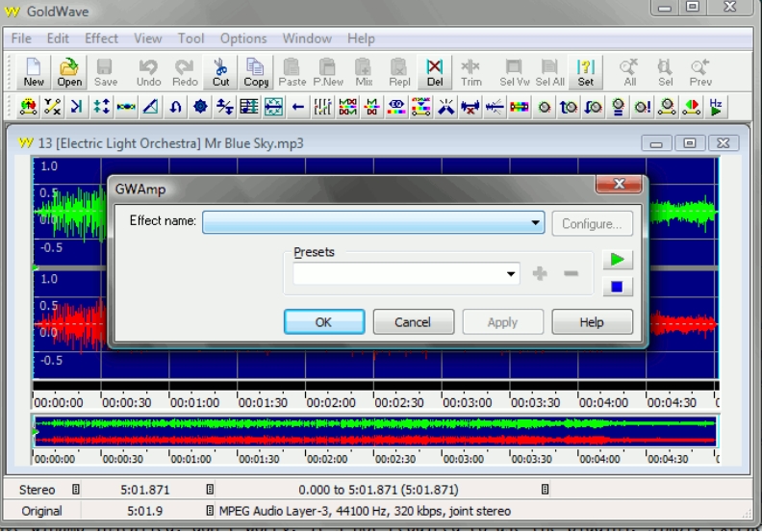Screen dimensions: 762x532
Task: Click the Sel All toolbar button
Action: point(549,72)
